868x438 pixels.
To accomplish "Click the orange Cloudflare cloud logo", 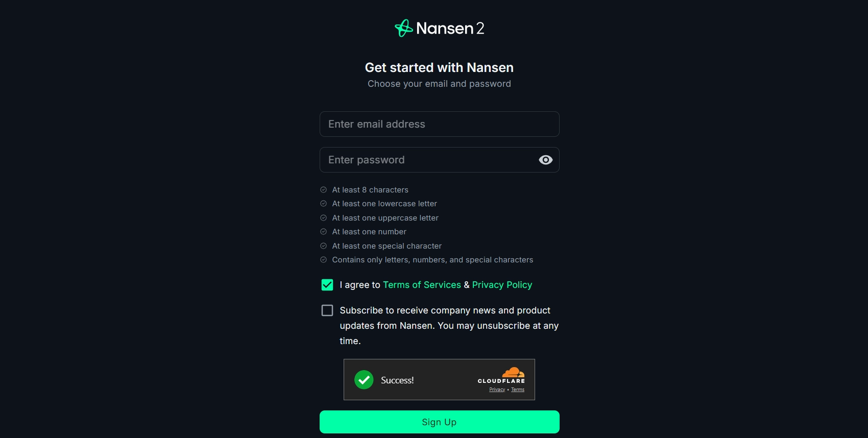I will click(513, 372).
